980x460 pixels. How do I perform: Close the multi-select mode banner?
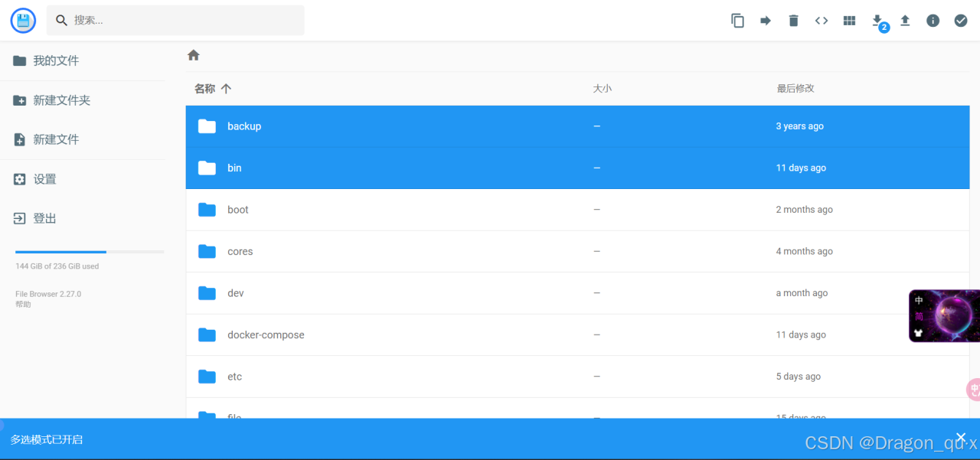coord(961,437)
